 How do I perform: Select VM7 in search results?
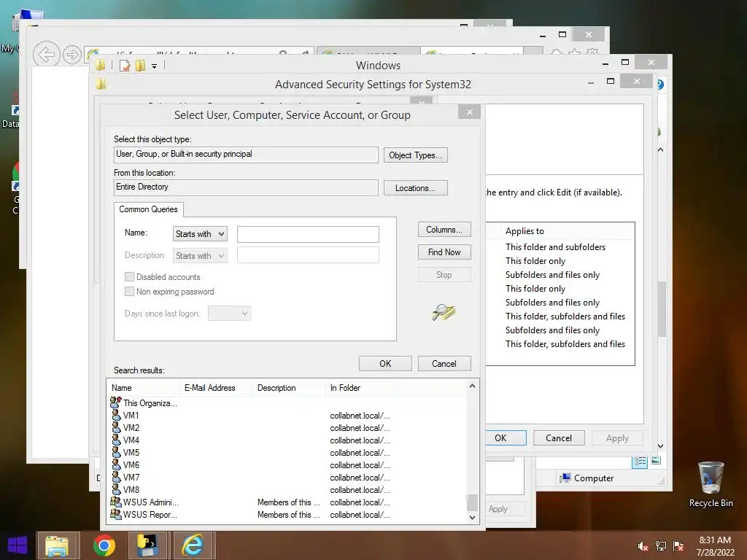131,477
